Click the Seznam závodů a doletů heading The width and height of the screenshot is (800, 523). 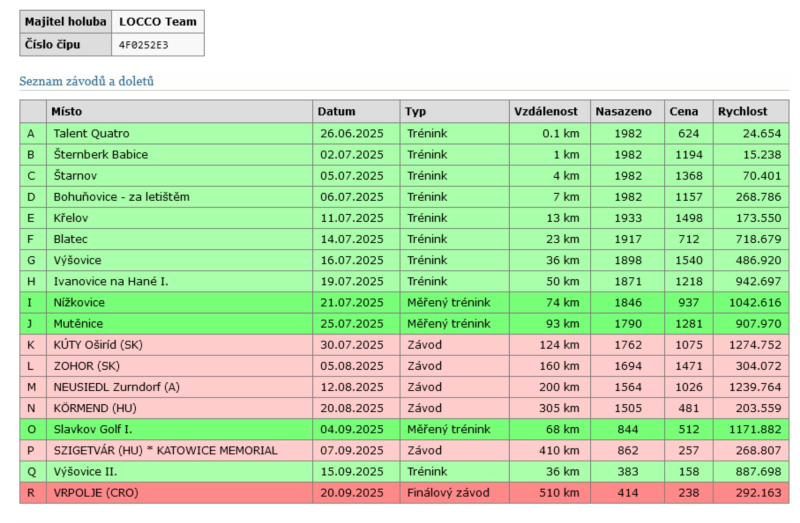click(86, 81)
